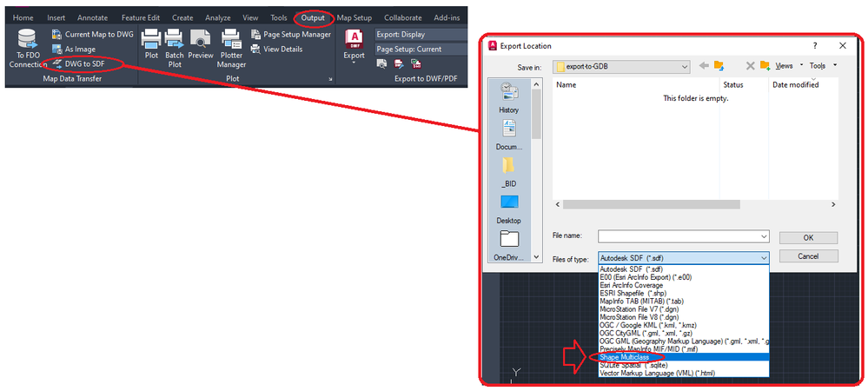Select ESRI Shapefile (*.shp) file type
This screenshot has width=868, height=391.
coord(683,293)
